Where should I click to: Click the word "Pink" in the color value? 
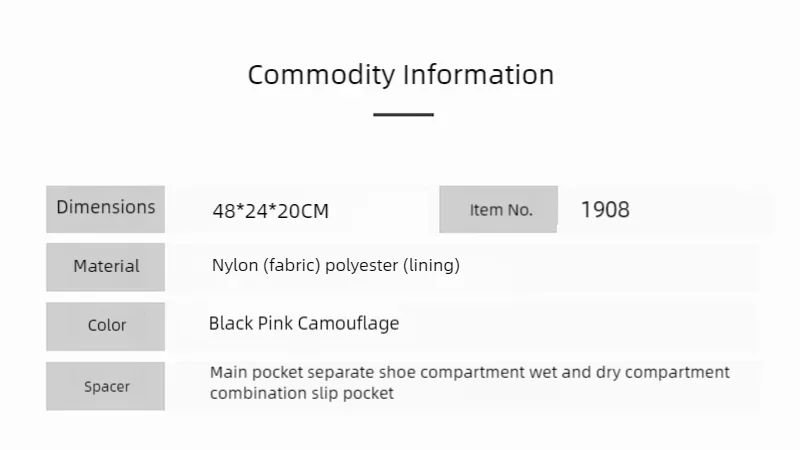coord(278,323)
